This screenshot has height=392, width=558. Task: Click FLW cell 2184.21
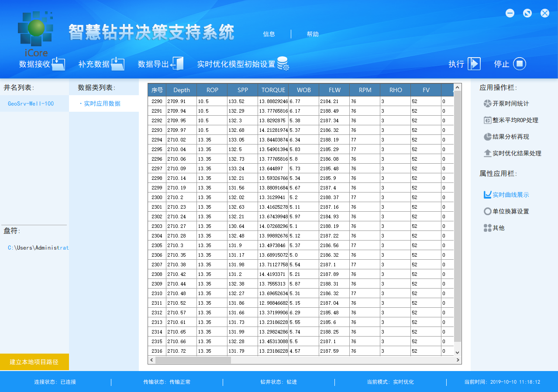334,101
